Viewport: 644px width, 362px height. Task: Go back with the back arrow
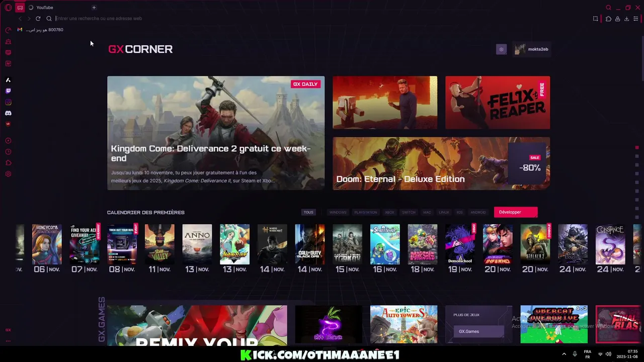[x=20, y=19]
